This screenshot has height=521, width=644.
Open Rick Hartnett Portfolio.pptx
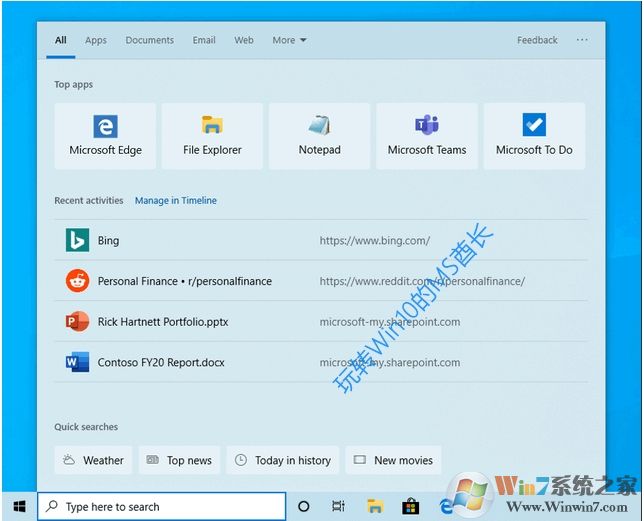[x=321, y=321]
